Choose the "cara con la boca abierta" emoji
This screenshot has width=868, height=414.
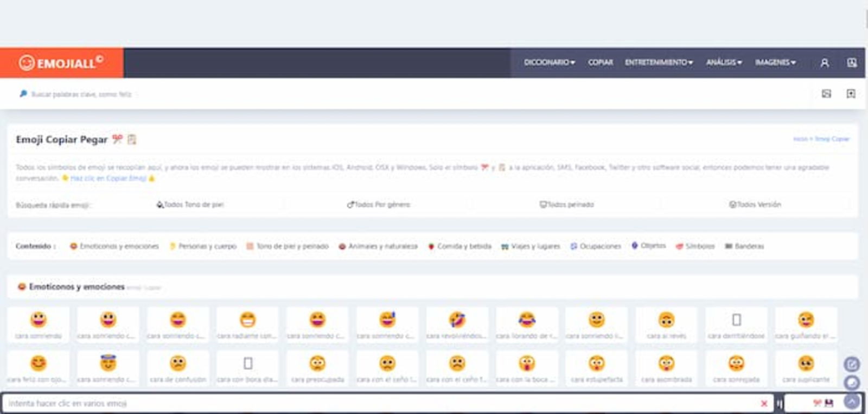pos(526,368)
